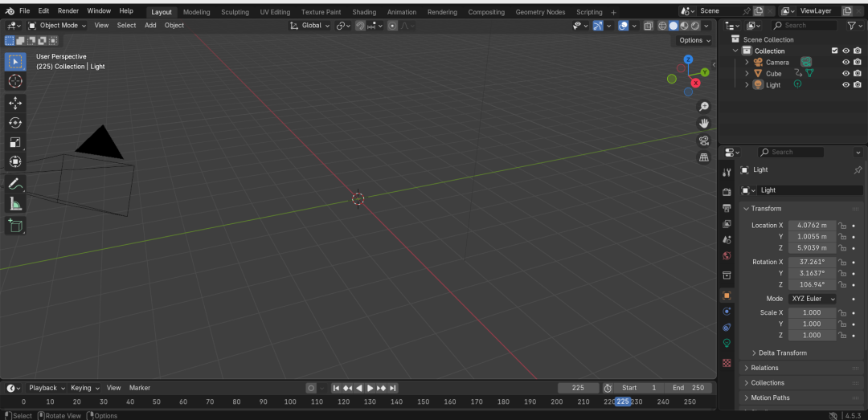Uncheck the Collection exclude checkbox

pos(835,51)
